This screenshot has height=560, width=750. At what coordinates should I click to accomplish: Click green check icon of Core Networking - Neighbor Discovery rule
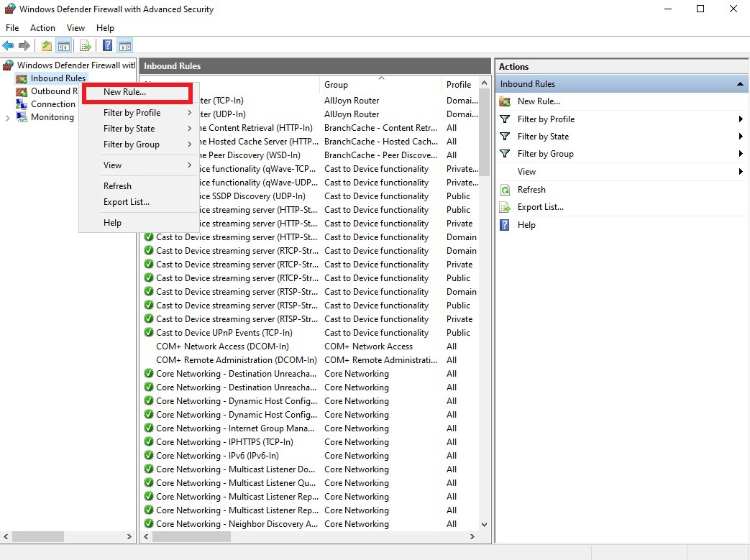[x=149, y=523]
